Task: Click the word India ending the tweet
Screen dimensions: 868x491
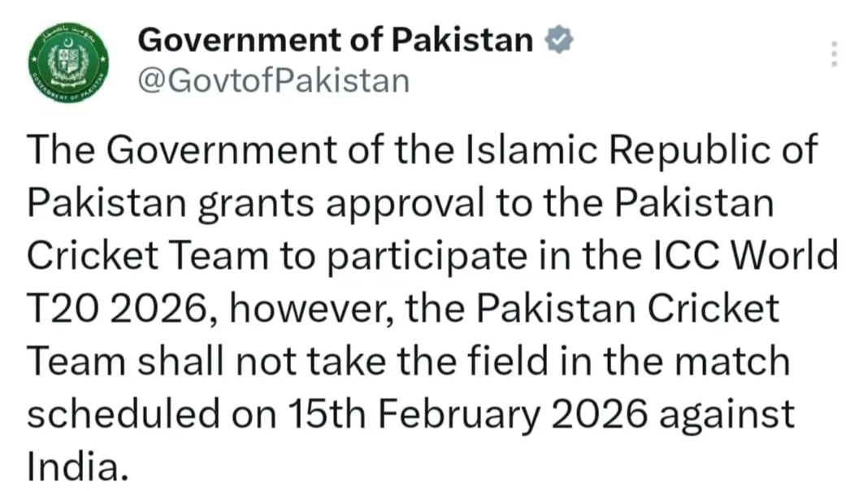Action: (x=77, y=465)
